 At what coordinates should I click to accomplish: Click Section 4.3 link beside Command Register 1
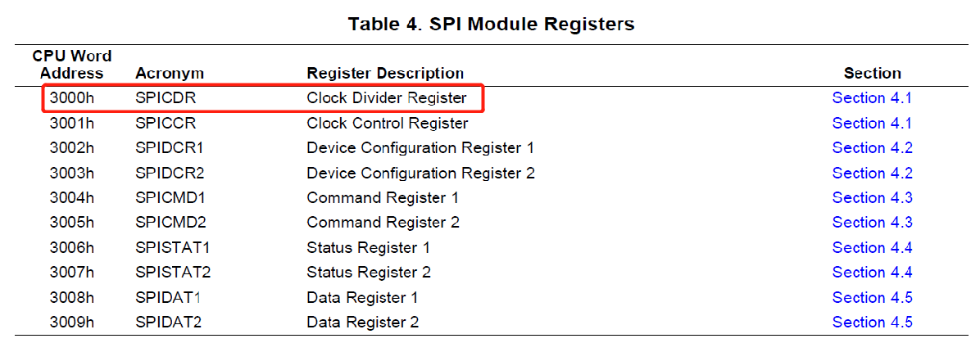872,198
